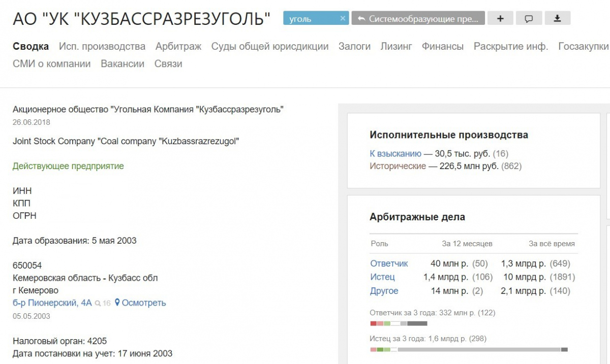The image size is (610, 364).
Task: Click the За всё время column header
Action: coord(552,244)
